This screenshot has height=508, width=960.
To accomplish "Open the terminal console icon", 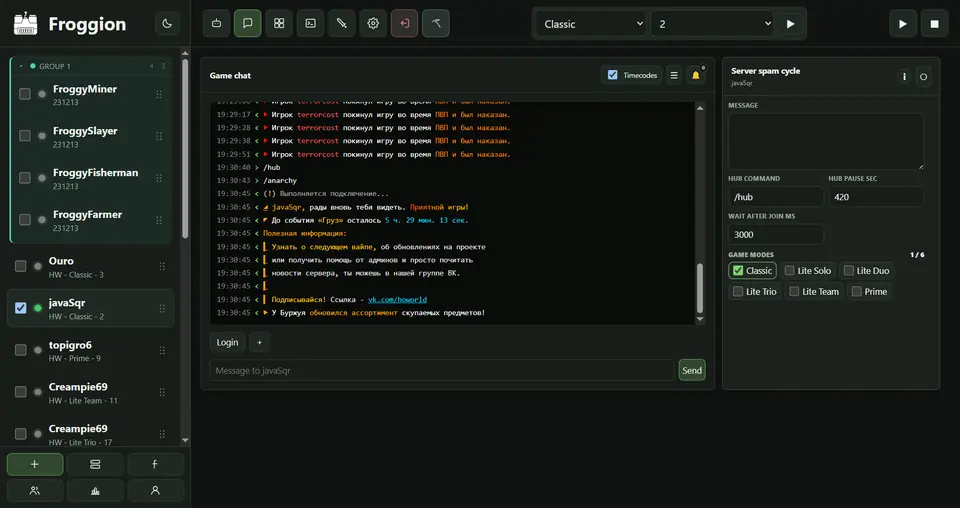I will (x=310, y=23).
